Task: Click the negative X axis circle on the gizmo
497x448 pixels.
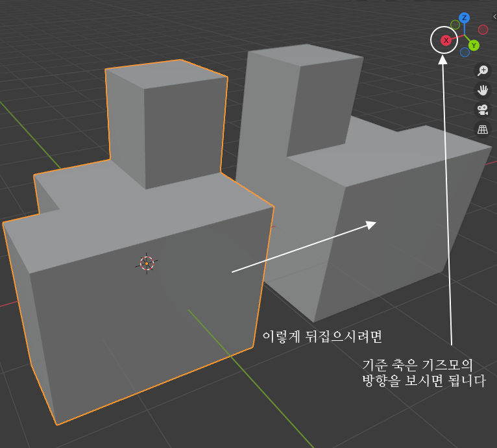Action: click(x=483, y=30)
